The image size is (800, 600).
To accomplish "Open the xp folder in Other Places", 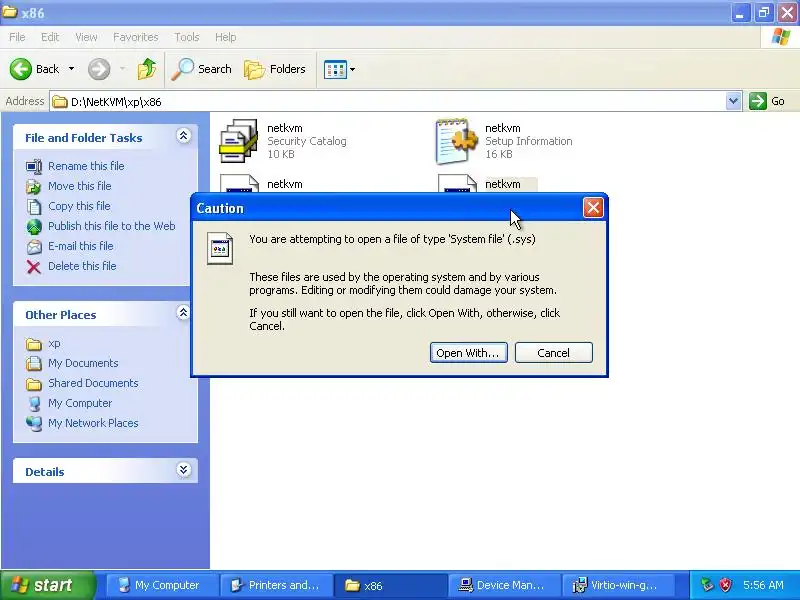I will pos(54,343).
